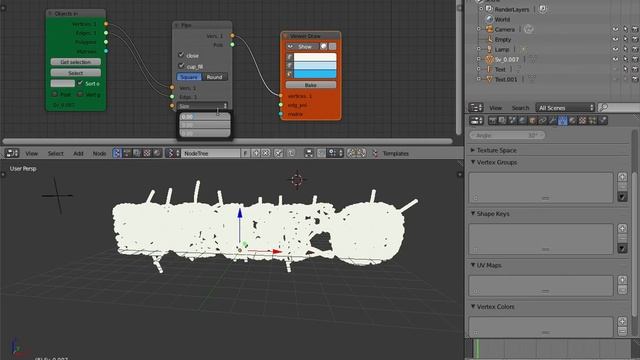Click the Lamp object icon in outliner

(x=489, y=49)
